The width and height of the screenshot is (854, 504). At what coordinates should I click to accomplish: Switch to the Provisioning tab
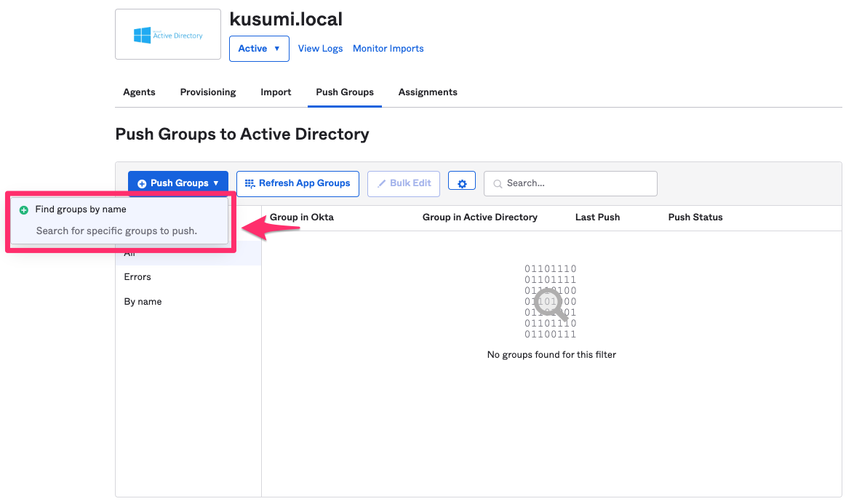207,92
